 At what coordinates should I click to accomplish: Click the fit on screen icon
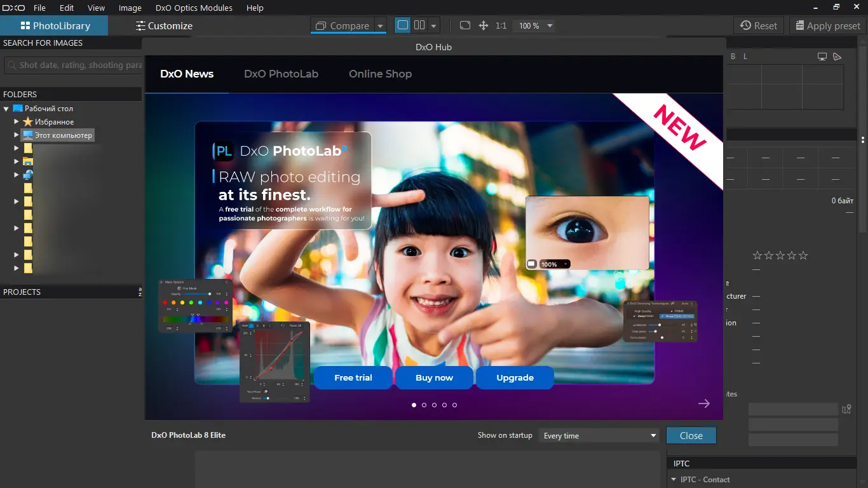click(x=465, y=25)
